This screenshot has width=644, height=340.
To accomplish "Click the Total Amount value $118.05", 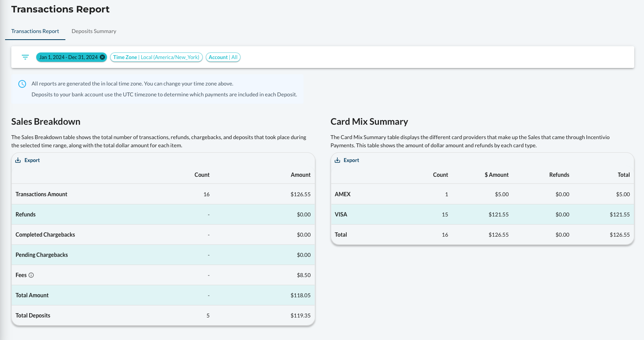I will 301,295.
